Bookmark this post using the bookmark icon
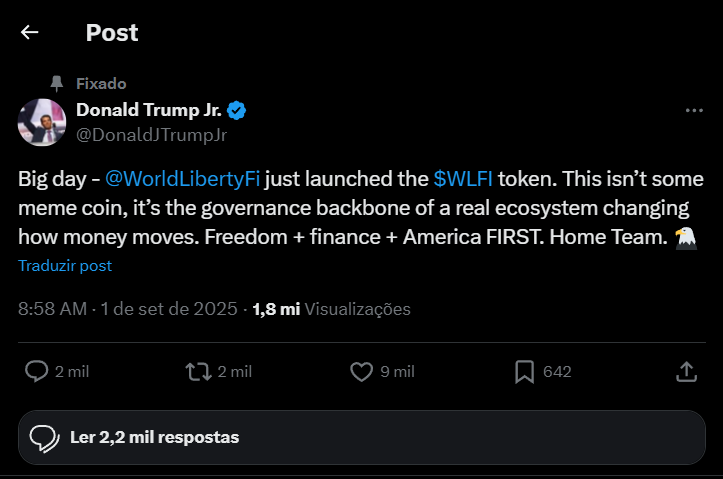The image size is (723, 479). pyautogui.click(x=524, y=372)
